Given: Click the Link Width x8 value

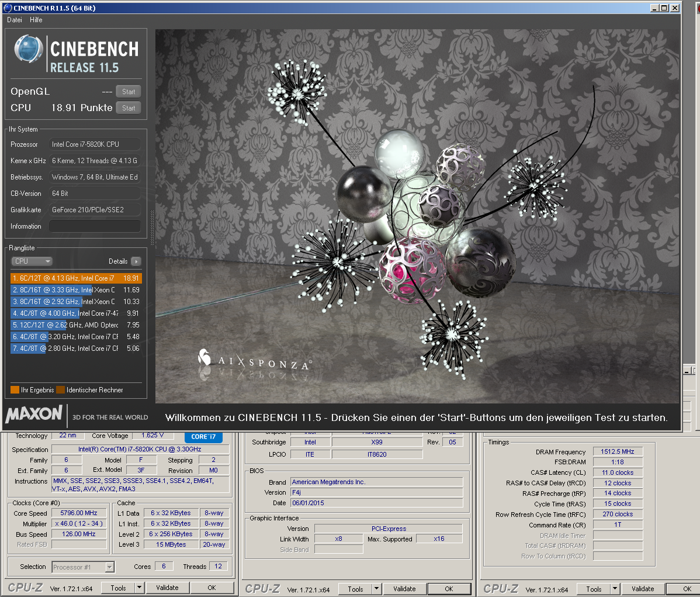Looking at the screenshot, I should (338, 539).
